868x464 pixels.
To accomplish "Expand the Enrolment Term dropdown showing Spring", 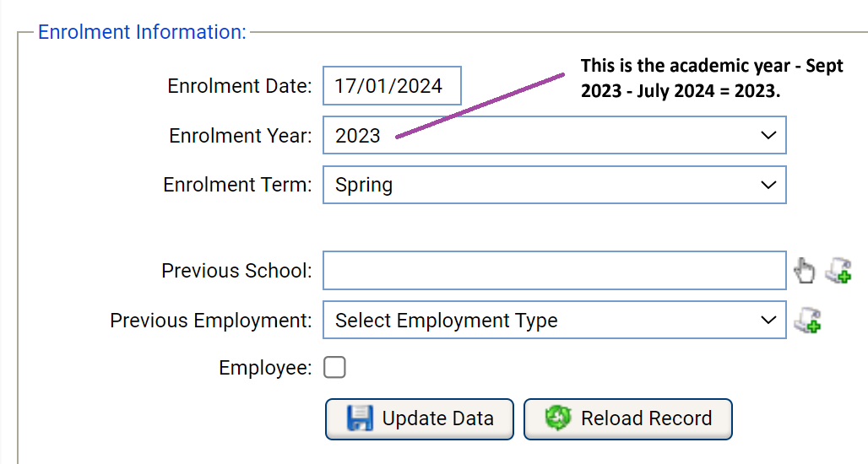I will (x=554, y=185).
